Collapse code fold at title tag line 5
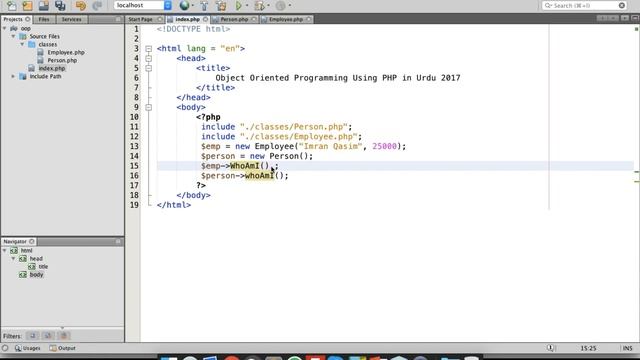Viewport: 640px width, 360px height. [149, 68]
